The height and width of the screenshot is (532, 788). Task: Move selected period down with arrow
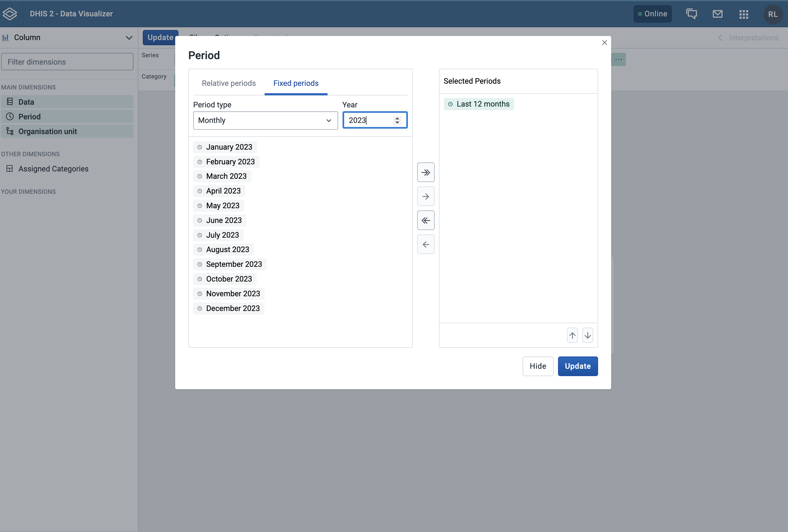pyautogui.click(x=588, y=335)
